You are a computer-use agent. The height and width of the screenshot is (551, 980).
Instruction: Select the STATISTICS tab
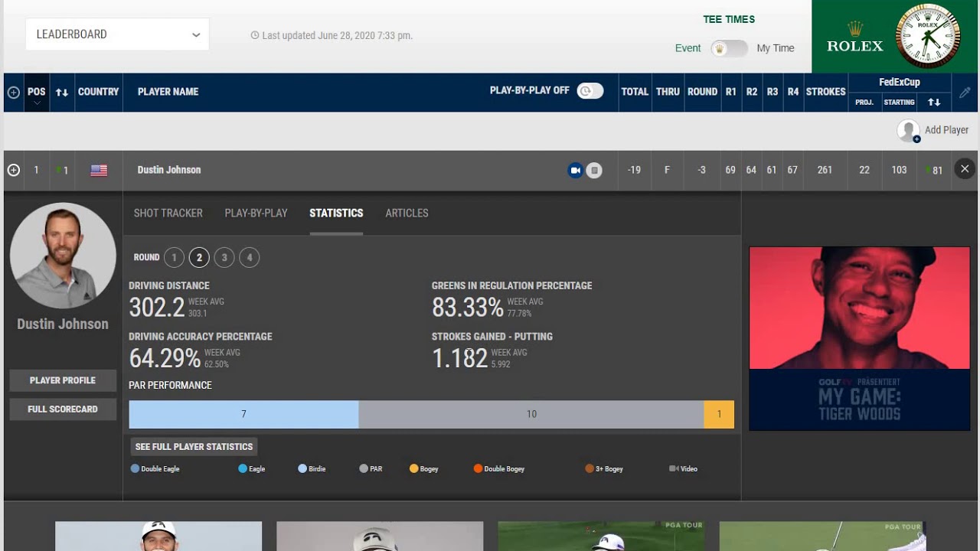336,213
